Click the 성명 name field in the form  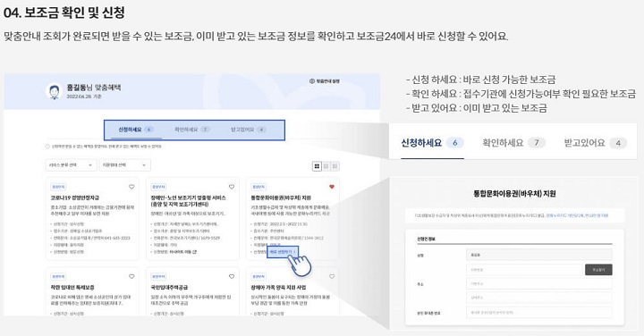538,255
